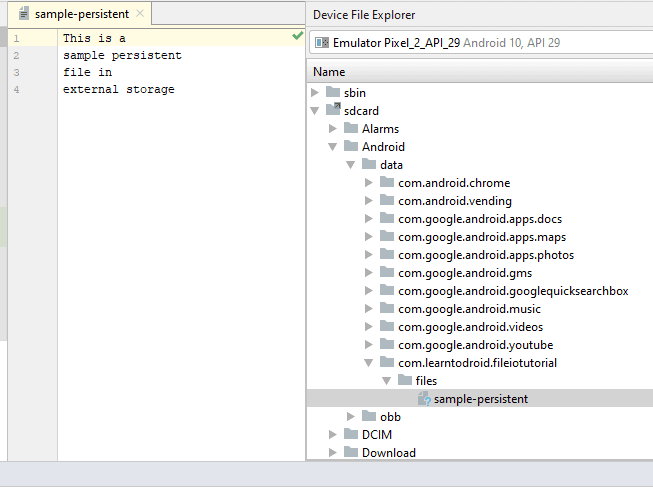The image size is (653, 487).
Task: Select com.android.vending folder
Action: (x=454, y=201)
